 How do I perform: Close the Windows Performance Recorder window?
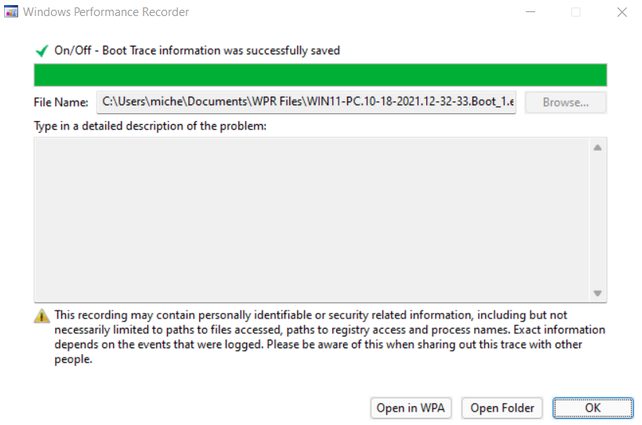pos(622,12)
